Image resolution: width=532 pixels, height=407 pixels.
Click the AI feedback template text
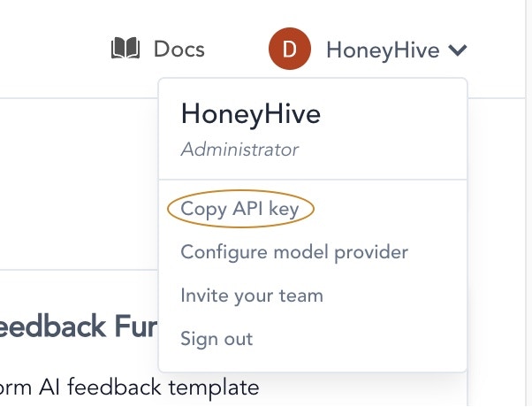tap(149, 388)
